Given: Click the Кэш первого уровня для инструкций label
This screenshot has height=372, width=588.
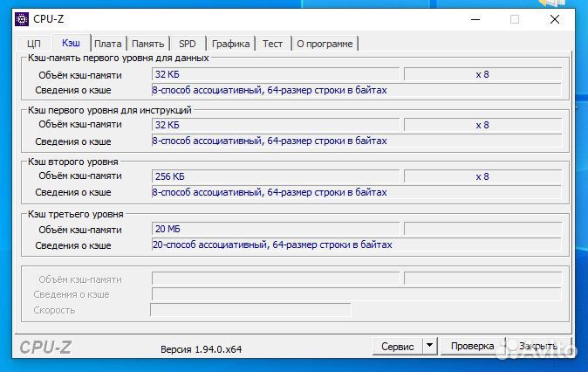Looking at the screenshot, I should (x=110, y=110).
